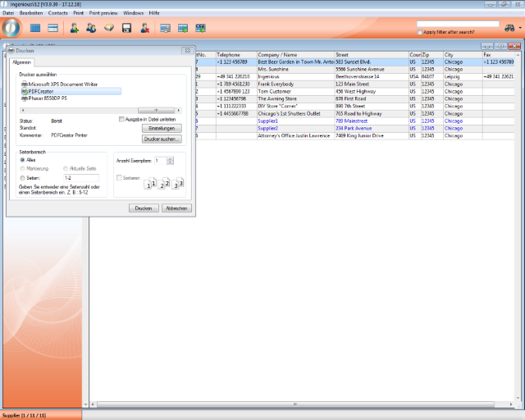Sort by City column header

click(463, 55)
